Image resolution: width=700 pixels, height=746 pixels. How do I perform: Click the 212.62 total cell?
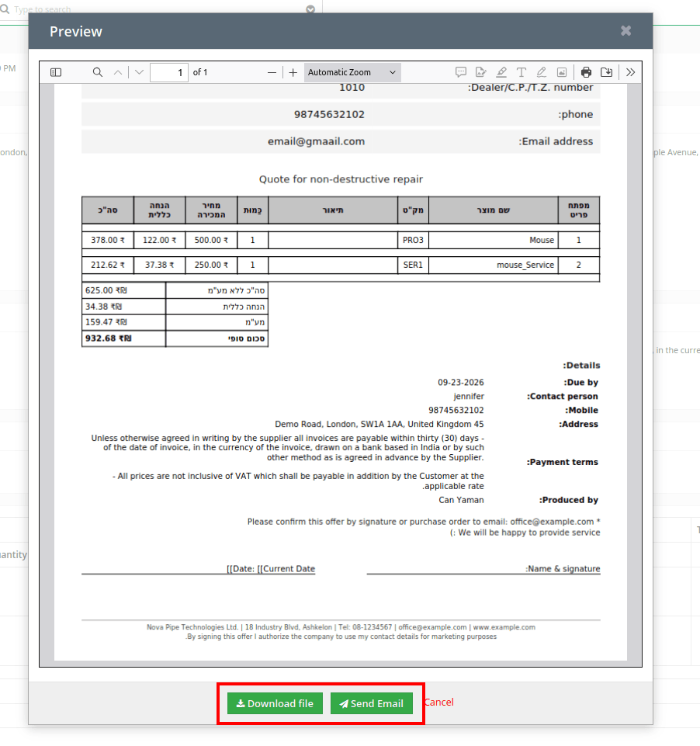coord(107,265)
